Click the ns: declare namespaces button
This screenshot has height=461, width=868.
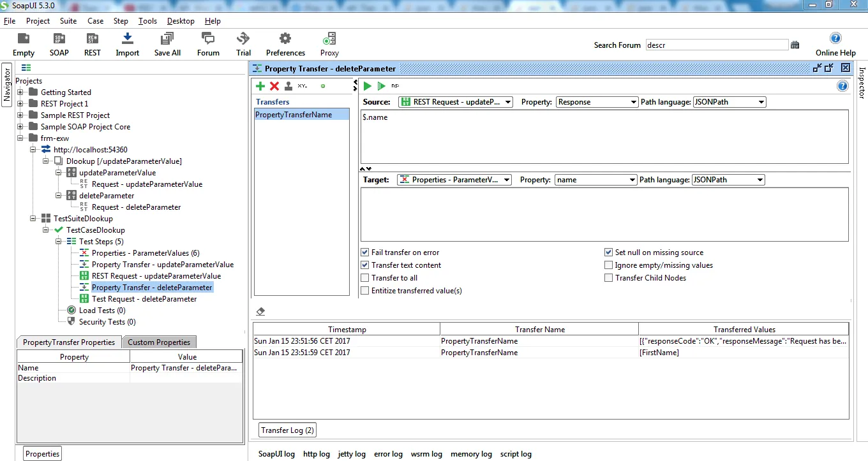pyautogui.click(x=395, y=85)
